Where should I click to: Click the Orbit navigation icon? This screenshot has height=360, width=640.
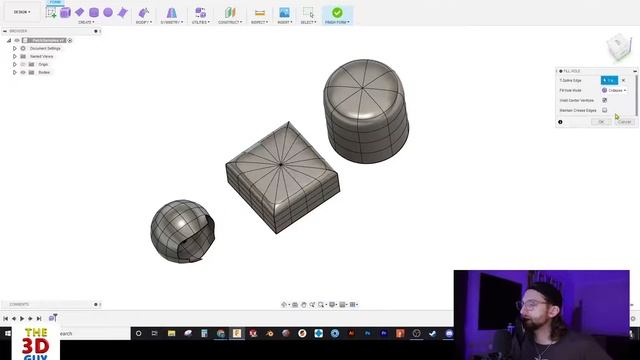click(284, 304)
